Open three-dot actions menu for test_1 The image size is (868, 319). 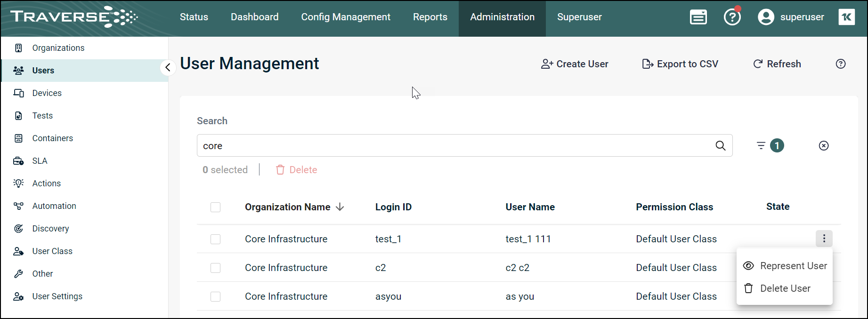pos(824,239)
